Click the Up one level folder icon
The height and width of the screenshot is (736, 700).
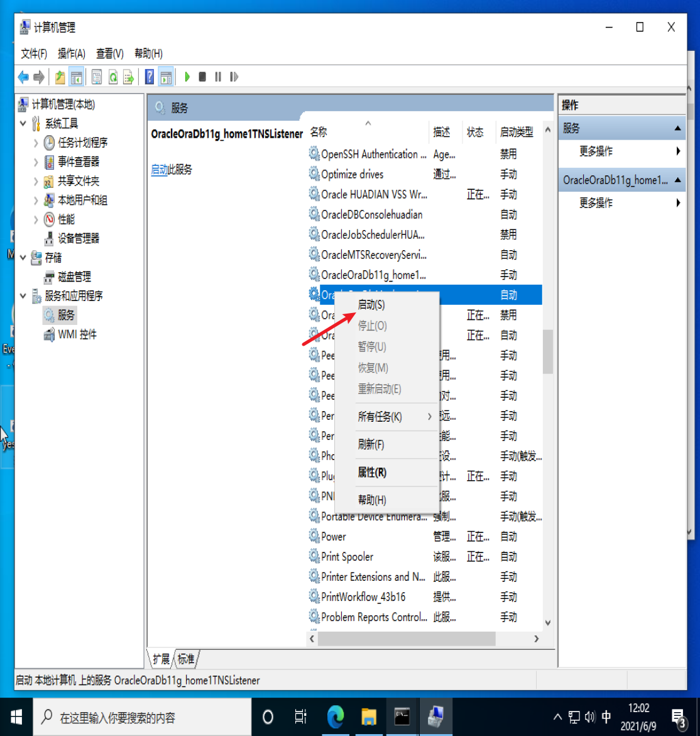(60, 77)
